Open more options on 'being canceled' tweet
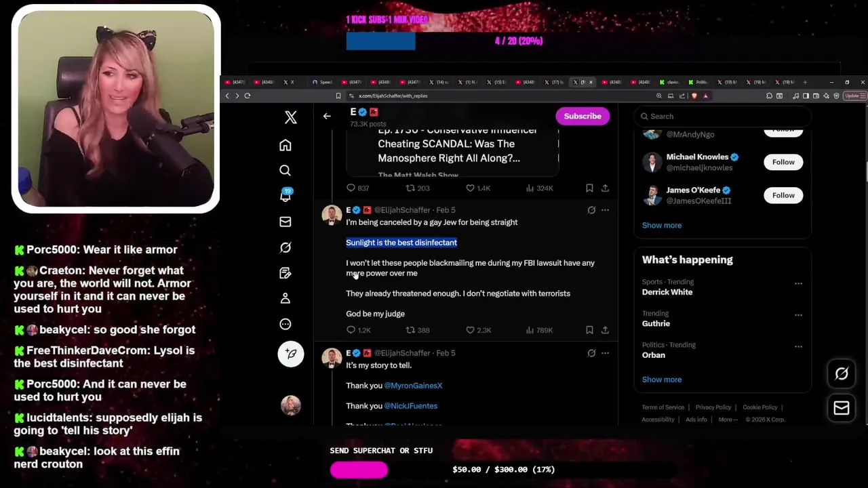868x488 pixels. 605,210
